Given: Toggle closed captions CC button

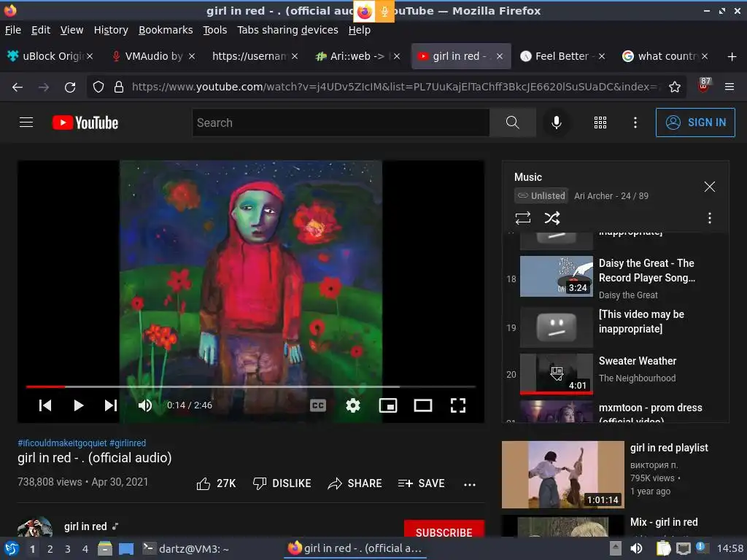Looking at the screenshot, I should (318, 405).
